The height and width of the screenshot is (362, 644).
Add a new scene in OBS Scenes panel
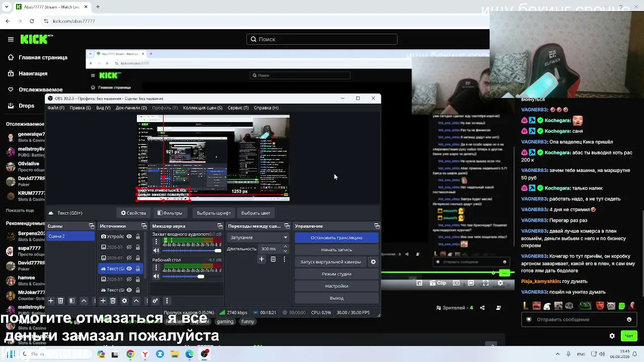(x=51, y=301)
